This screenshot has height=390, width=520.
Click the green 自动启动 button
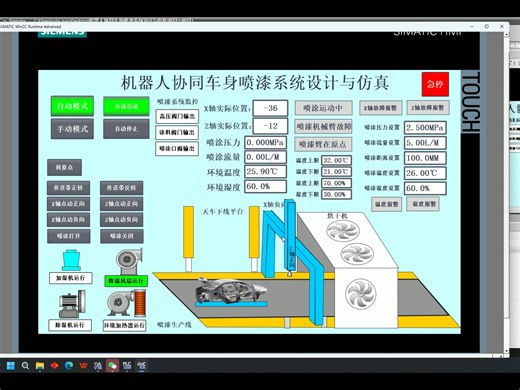tap(126, 106)
